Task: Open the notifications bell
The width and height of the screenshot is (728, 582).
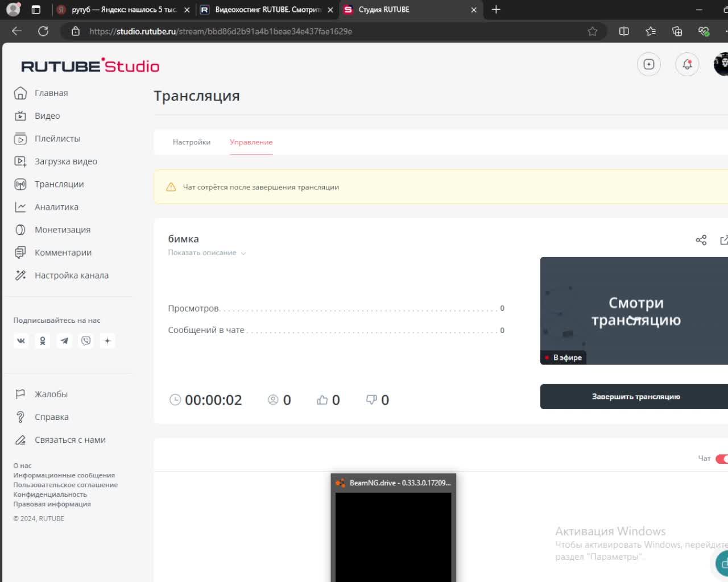Action: point(687,64)
